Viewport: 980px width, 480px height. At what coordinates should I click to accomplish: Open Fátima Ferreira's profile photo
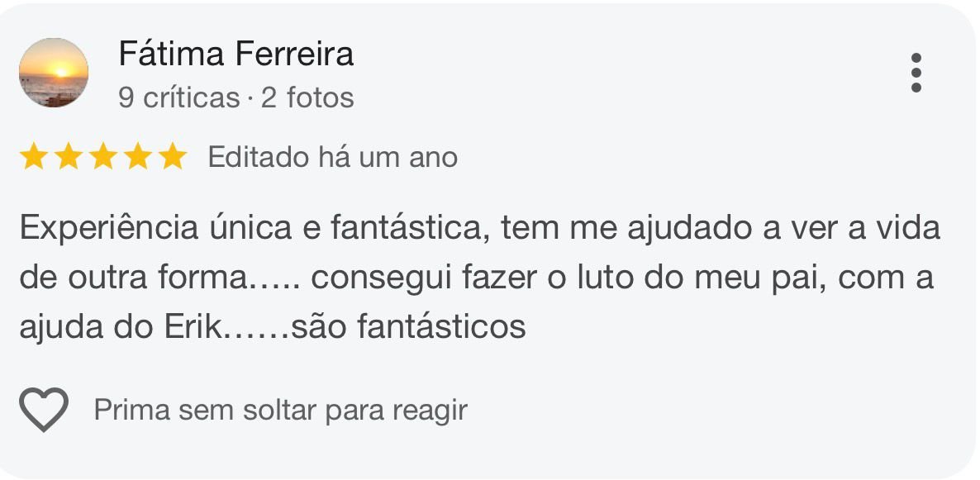click(x=55, y=73)
